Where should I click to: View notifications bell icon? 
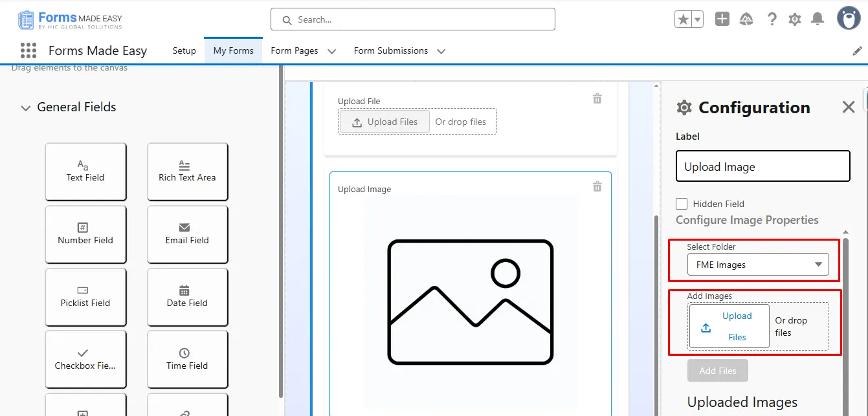pyautogui.click(x=818, y=19)
